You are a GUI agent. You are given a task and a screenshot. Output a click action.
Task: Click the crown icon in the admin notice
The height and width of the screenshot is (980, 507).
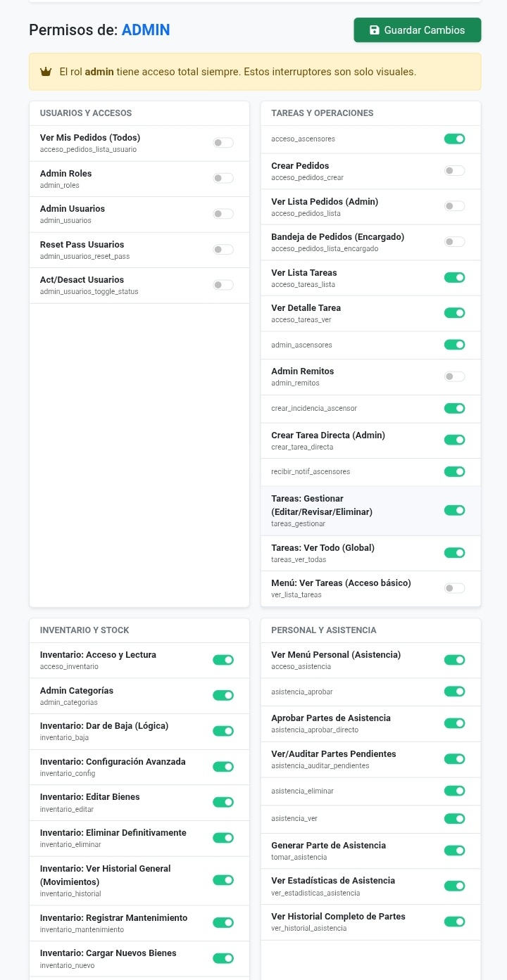click(46, 72)
